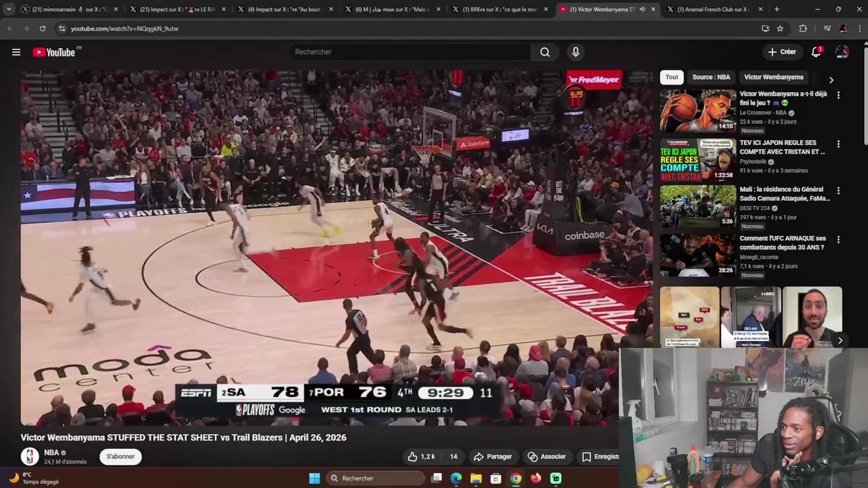Open the account avatar menu

tap(842, 52)
